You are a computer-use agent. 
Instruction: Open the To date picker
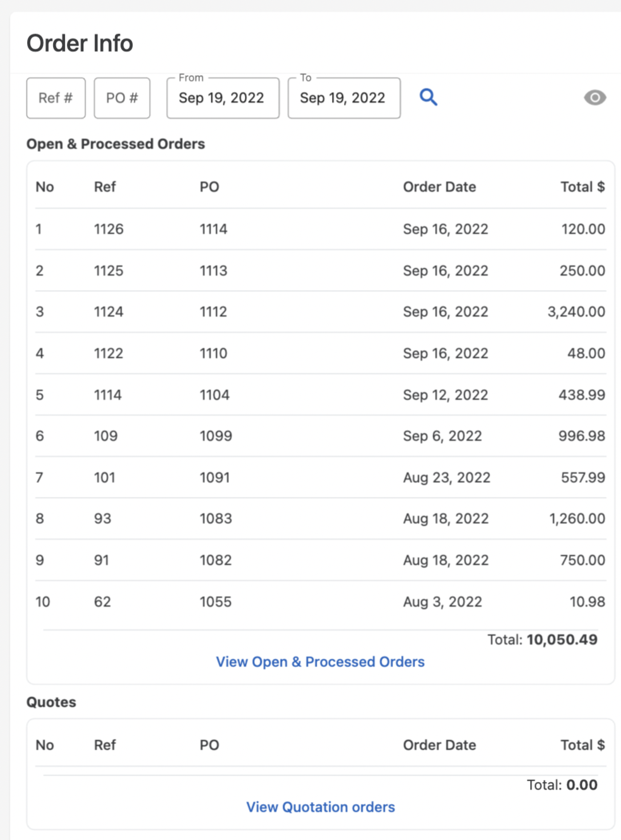click(343, 98)
